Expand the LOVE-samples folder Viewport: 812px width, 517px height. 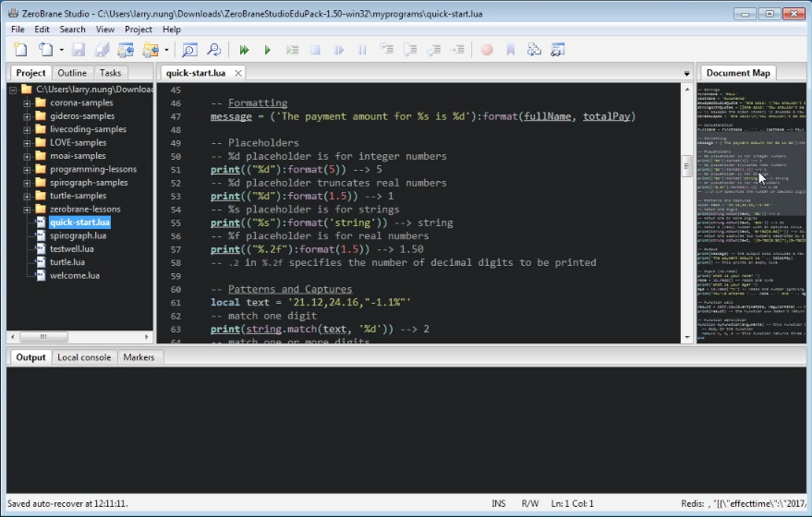pos(27,143)
